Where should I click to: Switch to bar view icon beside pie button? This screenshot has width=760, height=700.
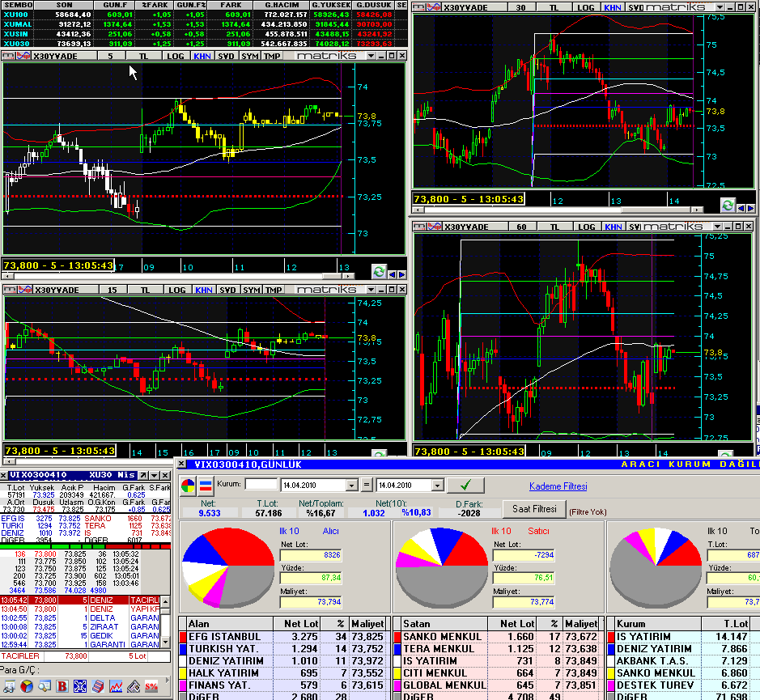(x=206, y=486)
